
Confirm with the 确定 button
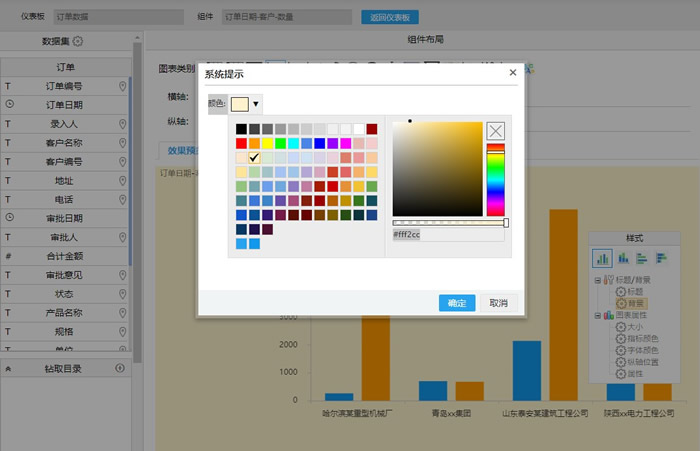pos(457,303)
